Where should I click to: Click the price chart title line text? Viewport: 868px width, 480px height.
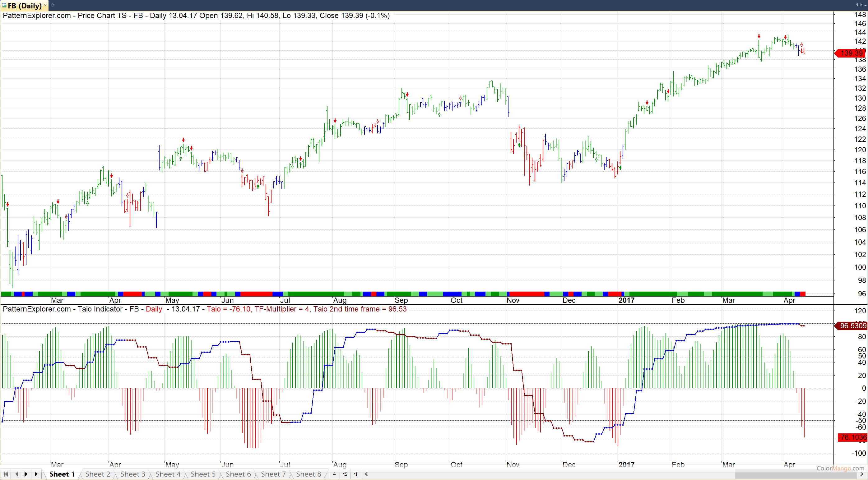(196, 16)
